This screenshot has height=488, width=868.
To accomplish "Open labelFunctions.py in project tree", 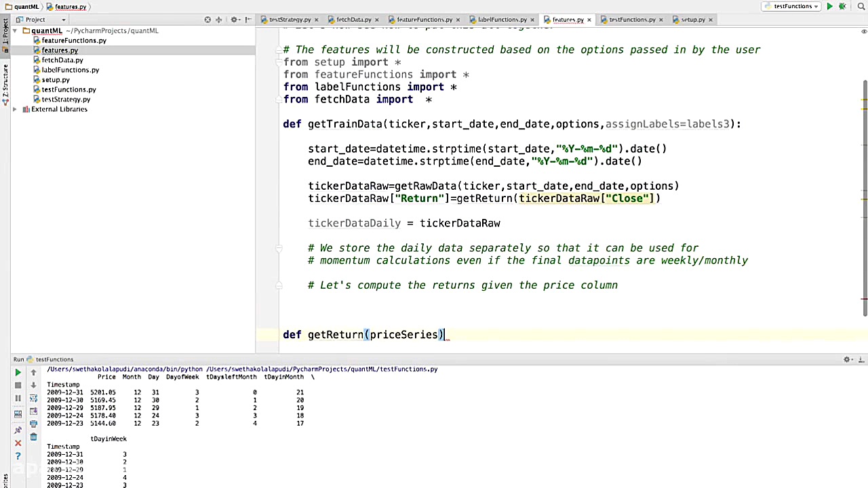I will pos(70,70).
